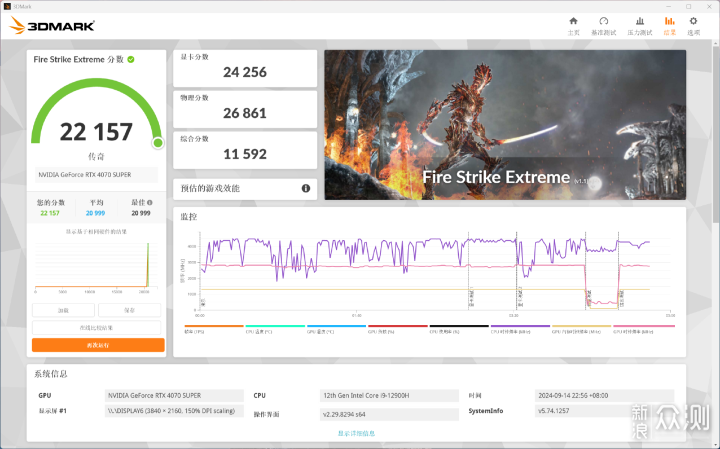Viewport: 720px width, 449px height.
Task: Click green validation checkmark beside score title
Action: click(131, 59)
